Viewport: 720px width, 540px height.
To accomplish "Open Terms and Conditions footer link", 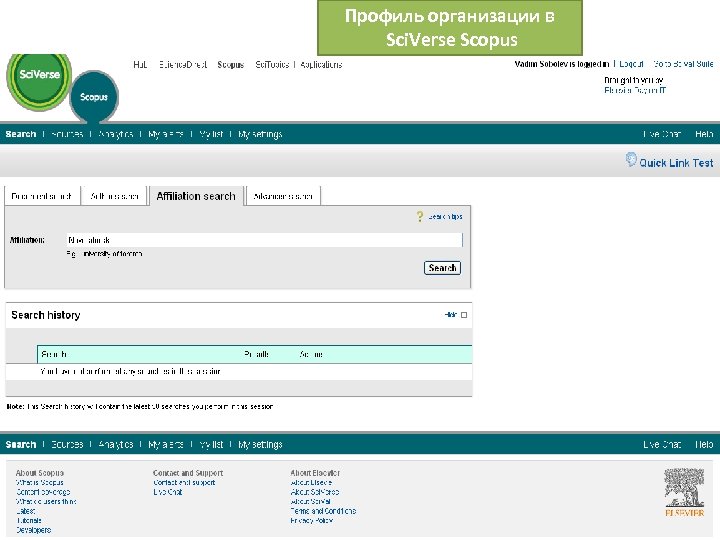I will (323, 511).
